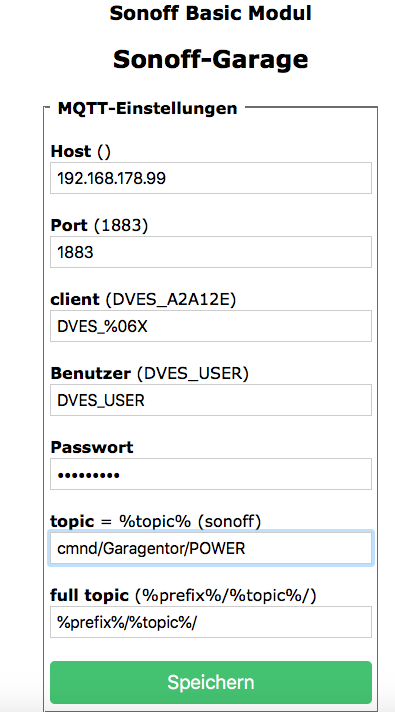The width and height of the screenshot is (395, 712).
Task: Click the Sonoff Basic Modul title
Action: pos(211,13)
